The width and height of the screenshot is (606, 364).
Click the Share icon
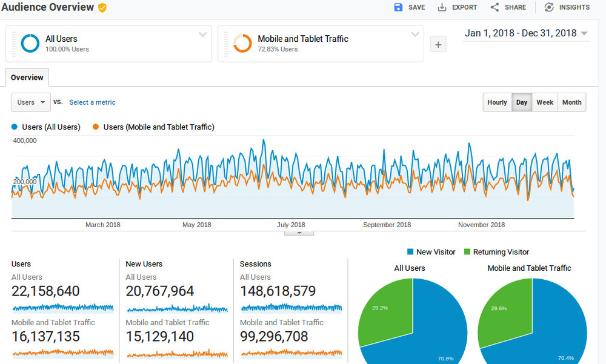coord(494,7)
